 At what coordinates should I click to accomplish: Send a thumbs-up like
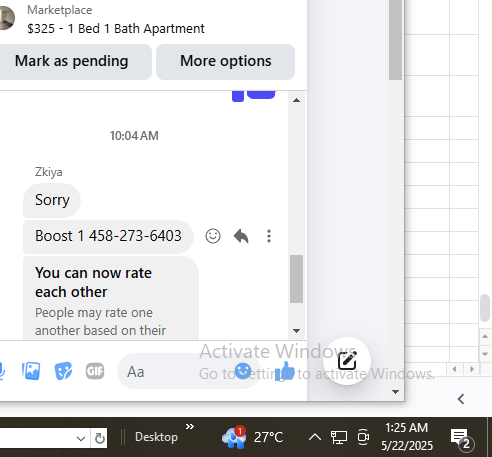(285, 371)
